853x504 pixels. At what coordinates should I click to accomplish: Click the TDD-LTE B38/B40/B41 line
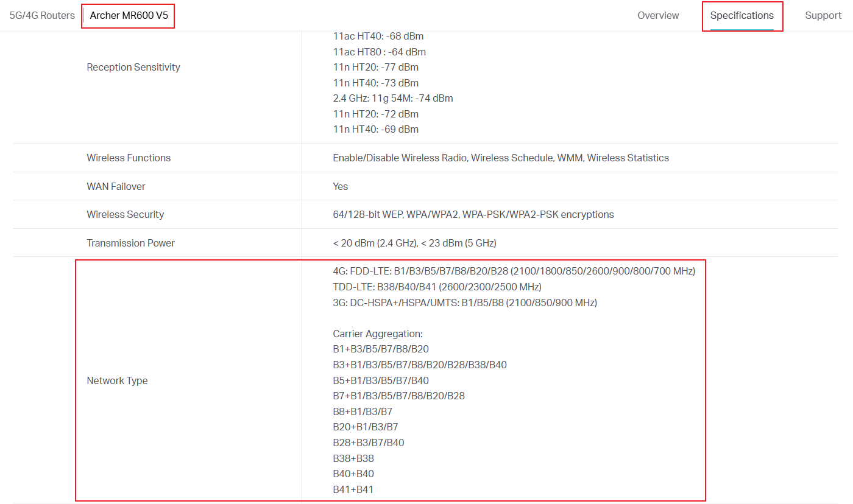click(437, 287)
